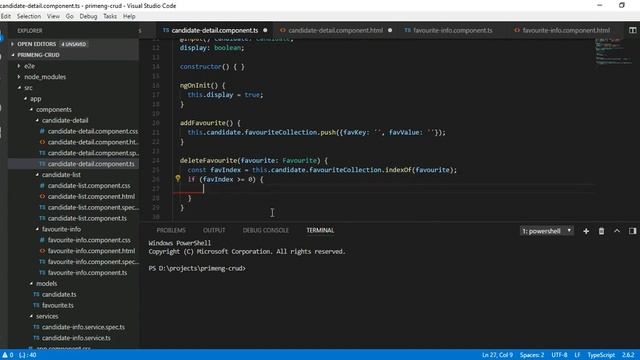Open candidate-info.service.ts in explorer
This screenshot has height=360, width=640.
[76, 338]
